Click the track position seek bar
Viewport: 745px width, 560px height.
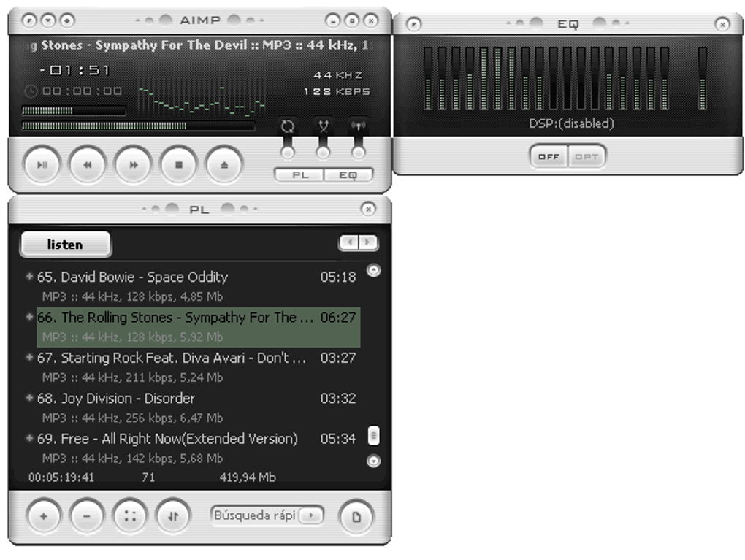(x=138, y=126)
